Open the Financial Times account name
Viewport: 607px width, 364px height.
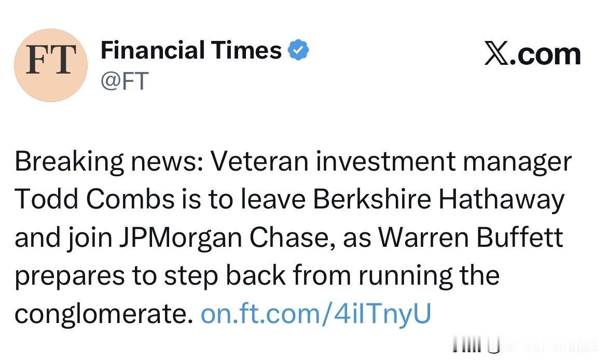[190, 51]
